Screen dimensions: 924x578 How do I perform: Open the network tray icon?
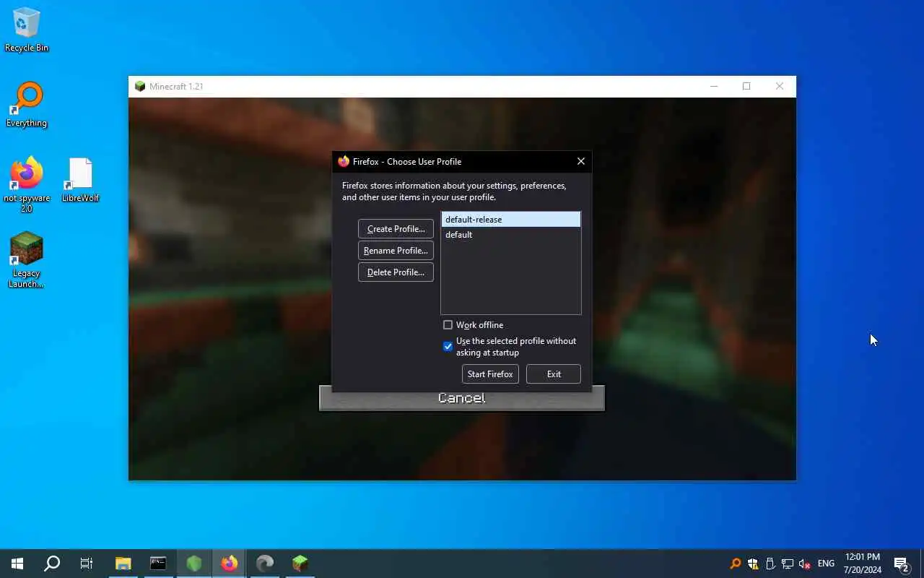[x=788, y=564]
